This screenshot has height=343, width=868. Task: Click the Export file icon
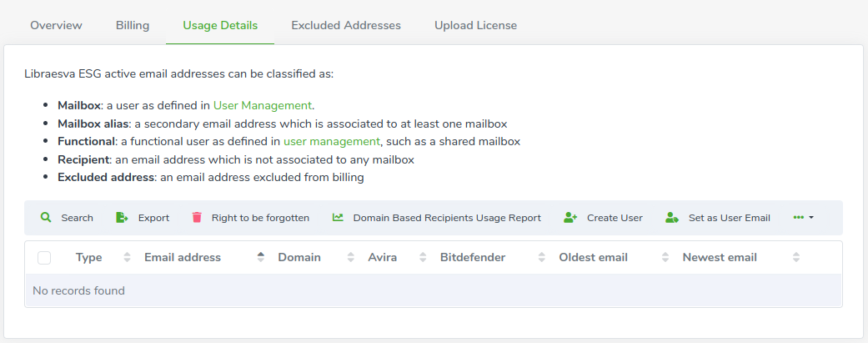122,217
